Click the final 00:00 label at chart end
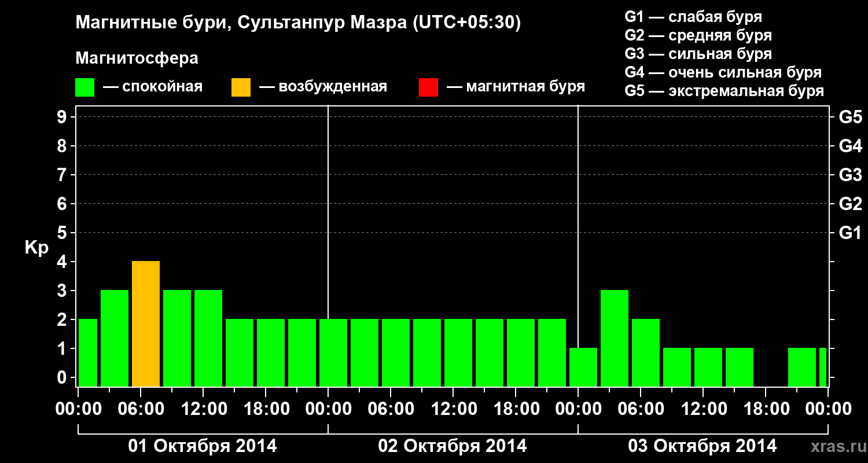Image resolution: width=868 pixels, height=463 pixels. coord(828,409)
